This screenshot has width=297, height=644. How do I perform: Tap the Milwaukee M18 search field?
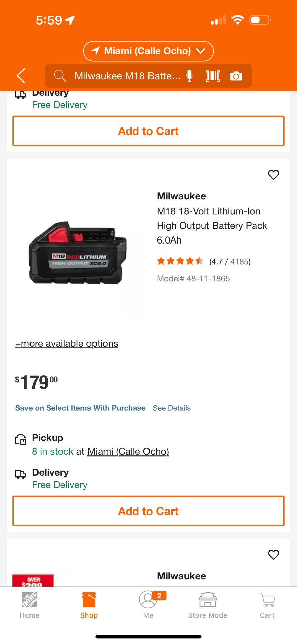[127, 76]
